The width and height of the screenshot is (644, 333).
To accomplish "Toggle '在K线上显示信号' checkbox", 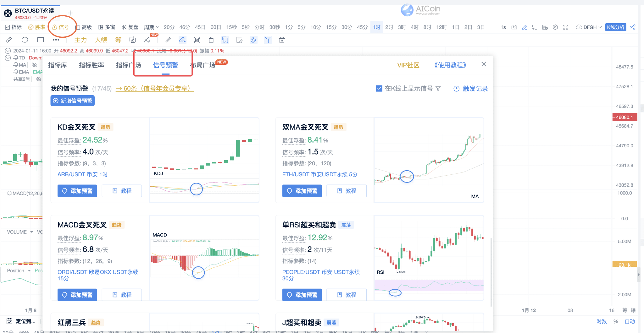I will click(379, 88).
